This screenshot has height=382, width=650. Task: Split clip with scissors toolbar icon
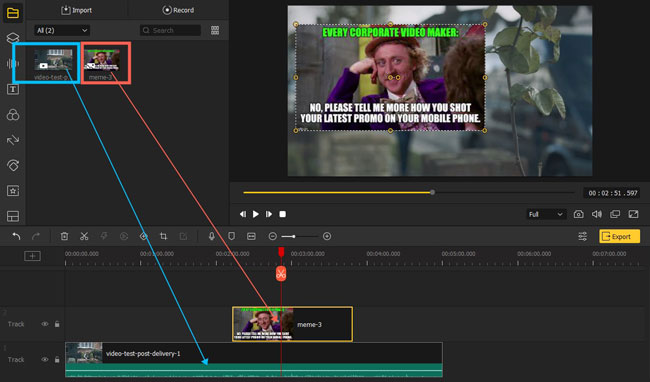84,236
